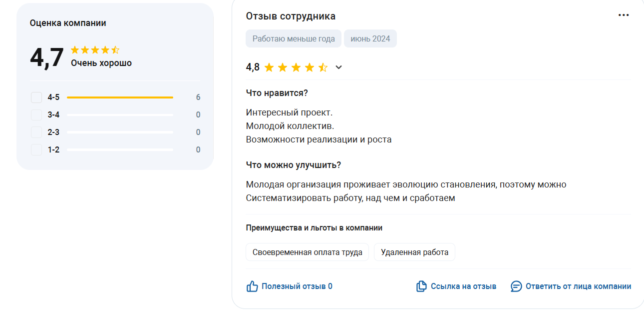Click the half star next to 4,7 score
Viewport: 644px width, 315px height.
(x=116, y=50)
